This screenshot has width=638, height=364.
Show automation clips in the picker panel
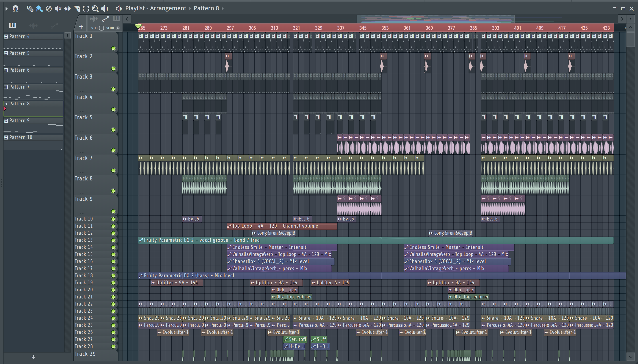pyautogui.click(x=54, y=25)
